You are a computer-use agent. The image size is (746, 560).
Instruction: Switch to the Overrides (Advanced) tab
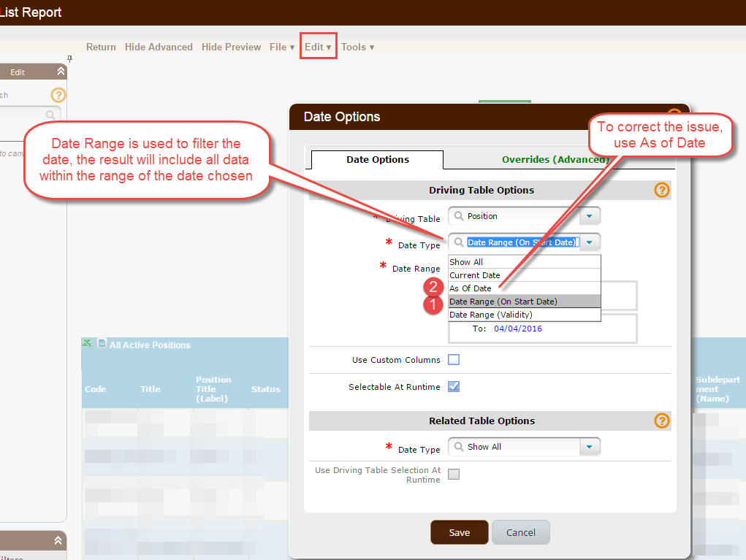point(555,160)
